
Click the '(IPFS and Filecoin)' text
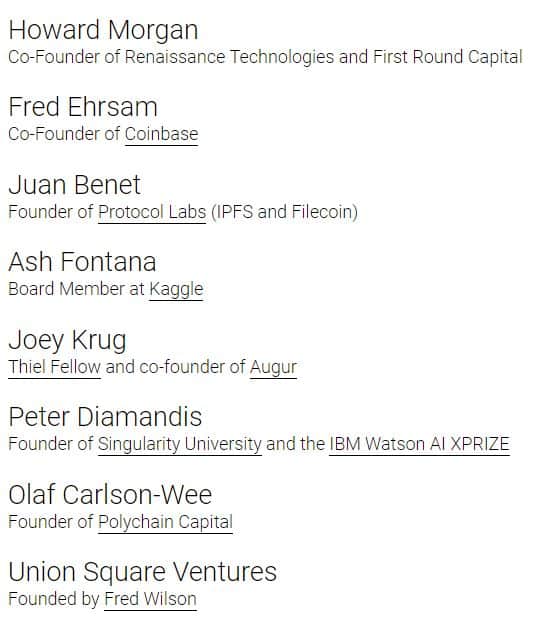click(284, 212)
